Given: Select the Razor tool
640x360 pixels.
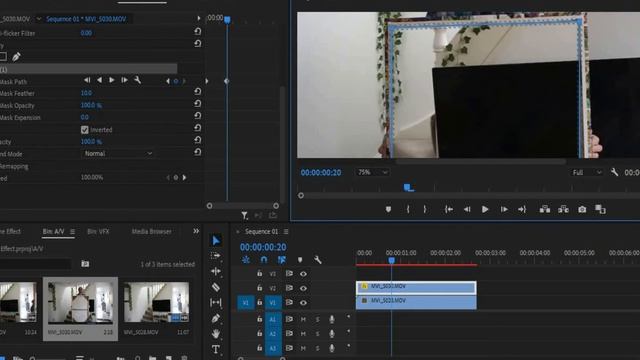Looking at the screenshot, I should [x=216, y=287].
